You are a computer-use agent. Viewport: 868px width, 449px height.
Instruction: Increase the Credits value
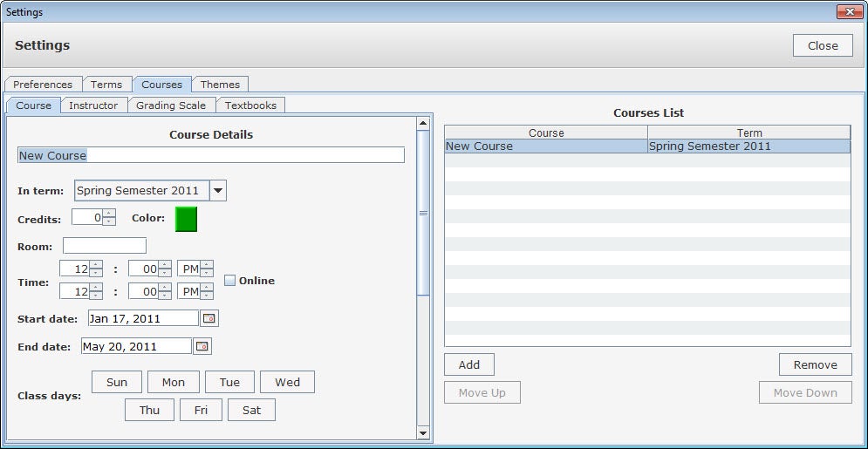point(109,214)
